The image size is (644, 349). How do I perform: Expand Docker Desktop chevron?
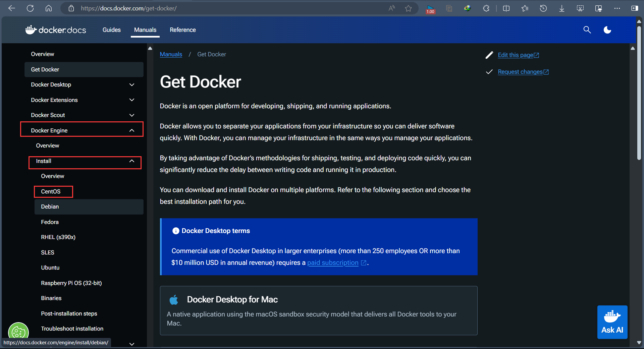[x=132, y=84]
